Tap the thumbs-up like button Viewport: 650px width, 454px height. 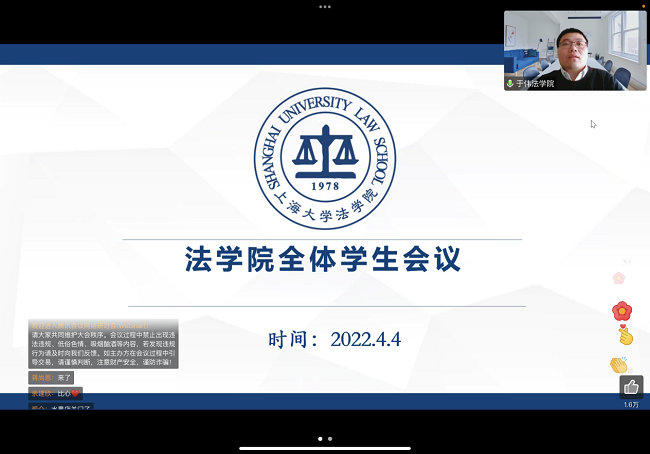click(x=631, y=387)
